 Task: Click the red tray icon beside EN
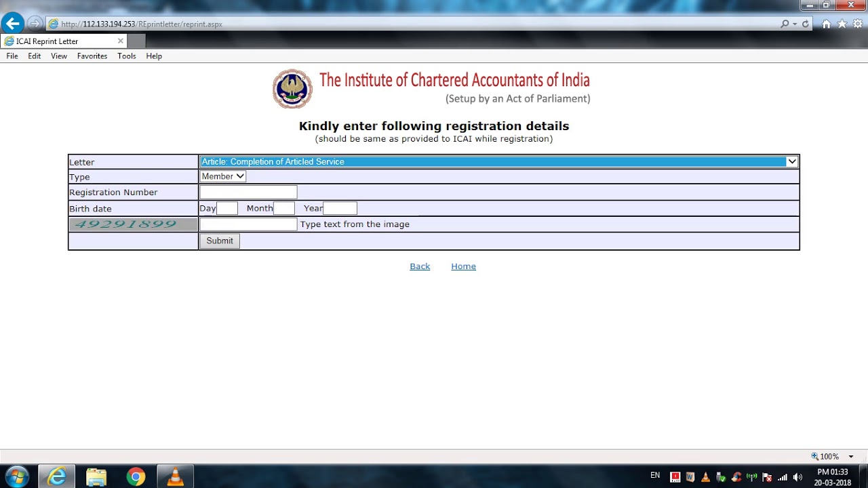675,477
